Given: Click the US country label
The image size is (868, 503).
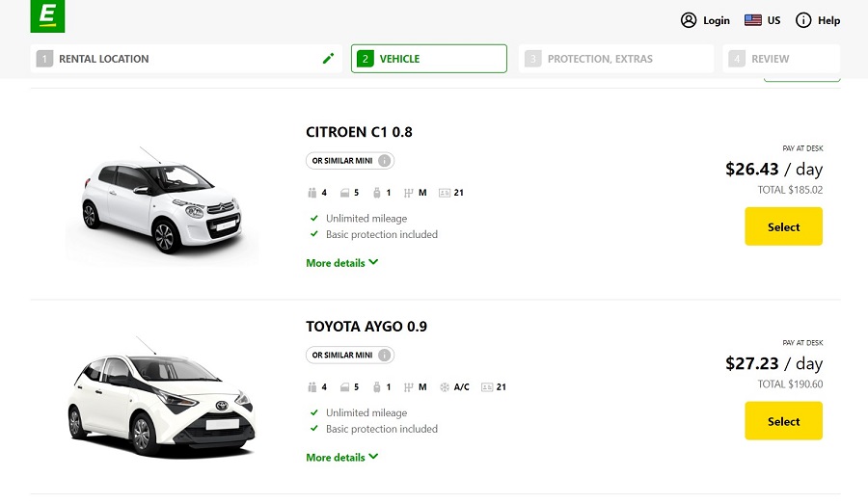Looking at the screenshot, I should (x=773, y=20).
